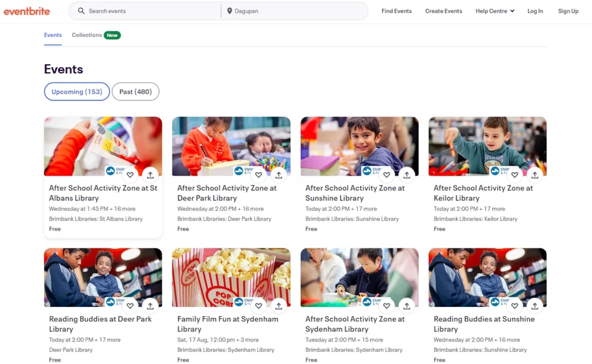Open Reading Buddies at Sunshine Library title
The image size is (592, 364).
tap(484, 324)
